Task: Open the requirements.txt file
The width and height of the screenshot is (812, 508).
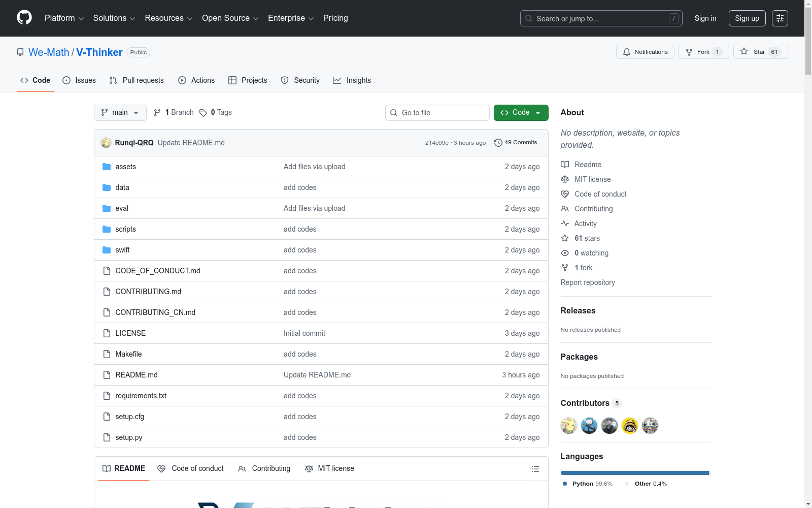Action: coord(141,396)
